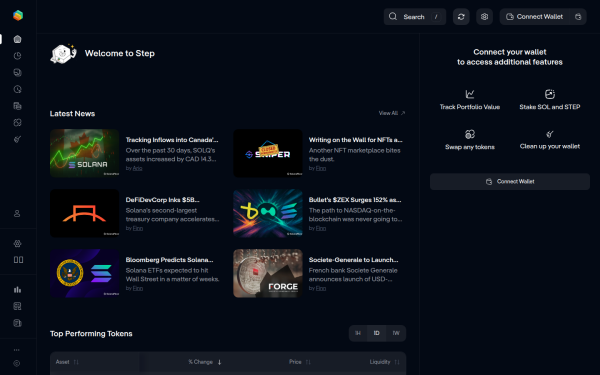Open the swap tokens icon in the sidebar

tap(17, 122)
